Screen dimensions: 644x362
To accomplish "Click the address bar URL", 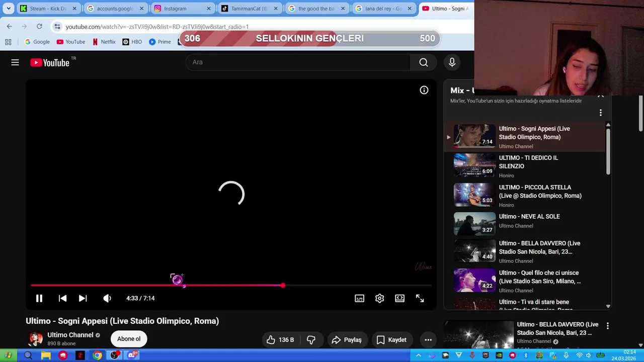I will (157, 27).
